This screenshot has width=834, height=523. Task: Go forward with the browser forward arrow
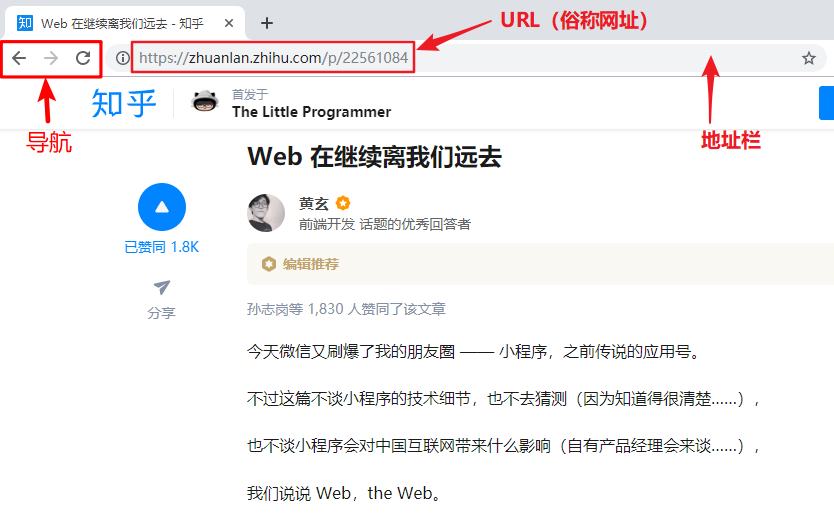click(x=51, y=58)
